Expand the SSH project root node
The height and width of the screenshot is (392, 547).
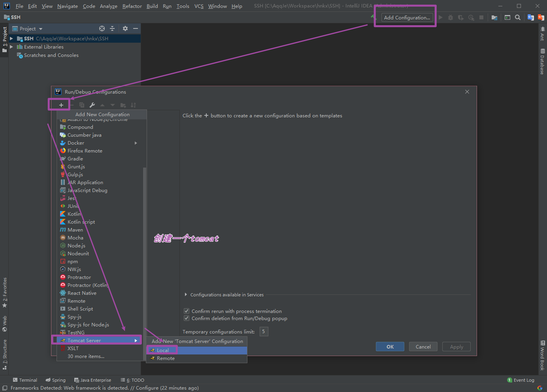pyautogui.click(x=11, y=38)
